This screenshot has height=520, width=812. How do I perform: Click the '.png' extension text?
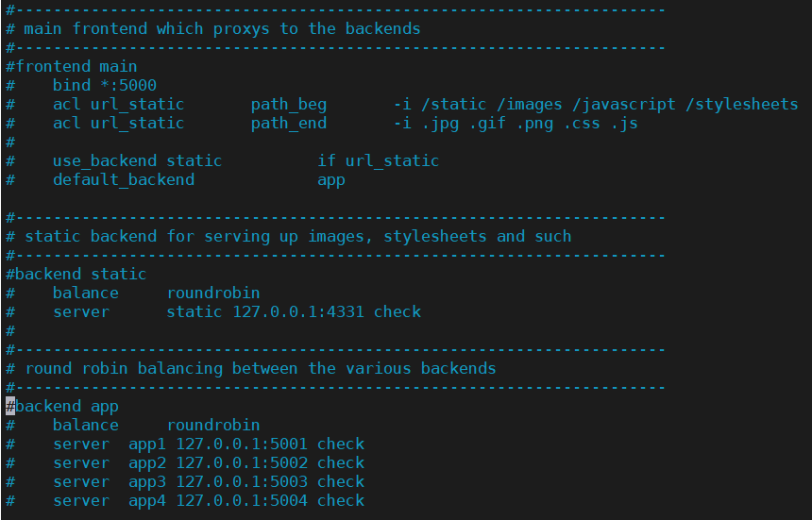[534, 124]
